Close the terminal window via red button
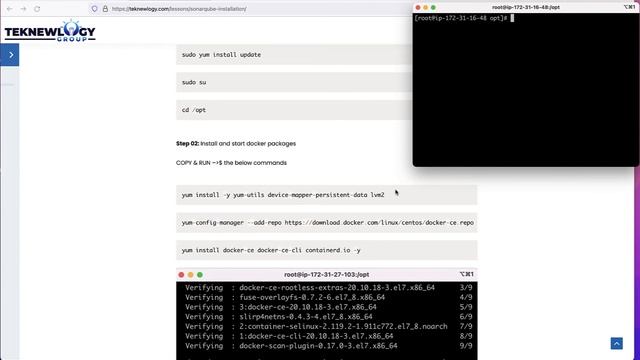The width and height of the screenshot is (640, 360). click(x=418, y=7)
